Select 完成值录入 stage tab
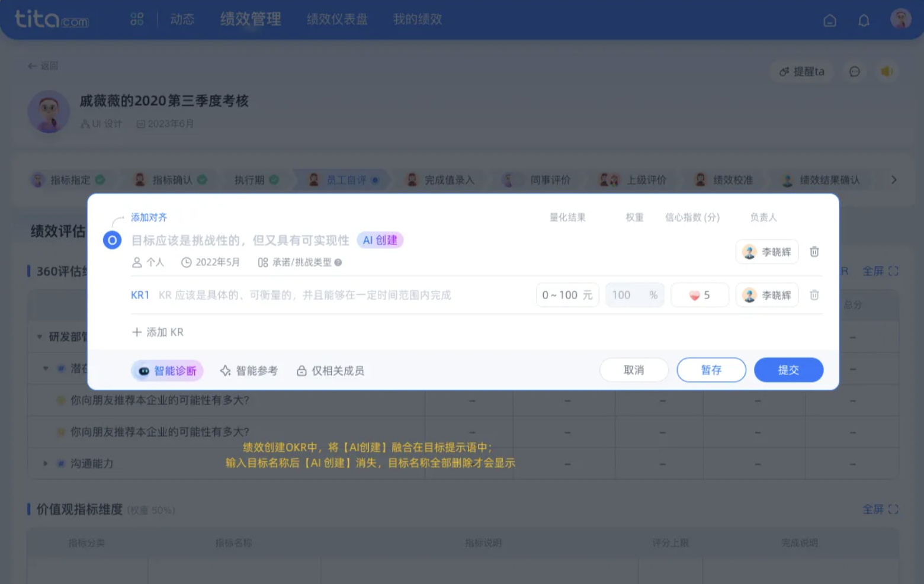The height and width of the screenshot is (584, 924). [x=441, y=179]
